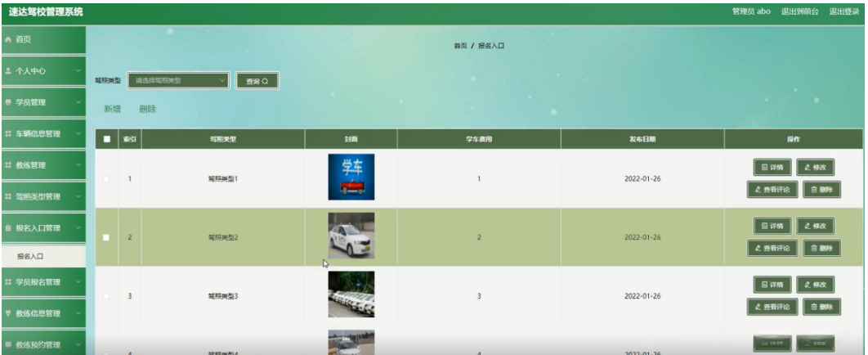
Task: Click 查看评论 for row 驾照类型3
Action: pos(772,307)
